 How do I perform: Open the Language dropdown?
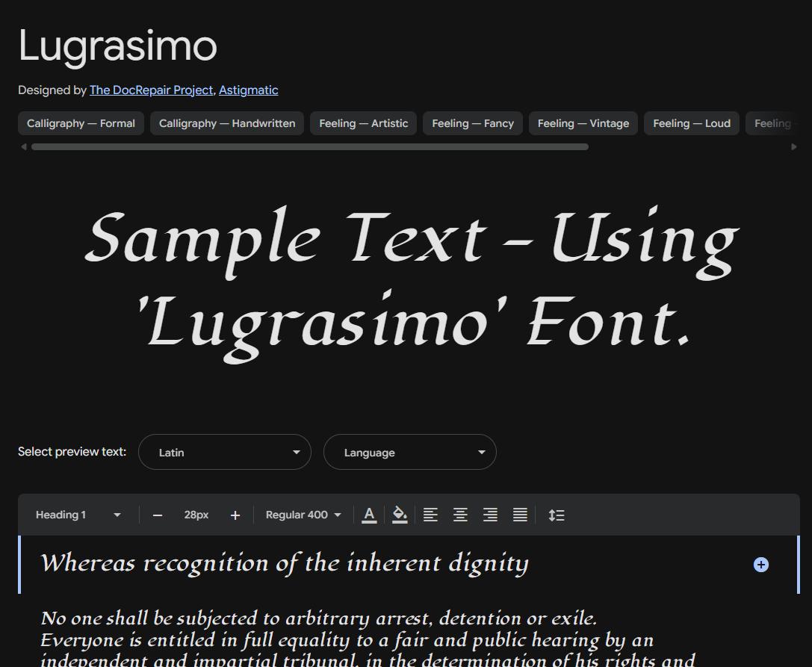[410, 452]
